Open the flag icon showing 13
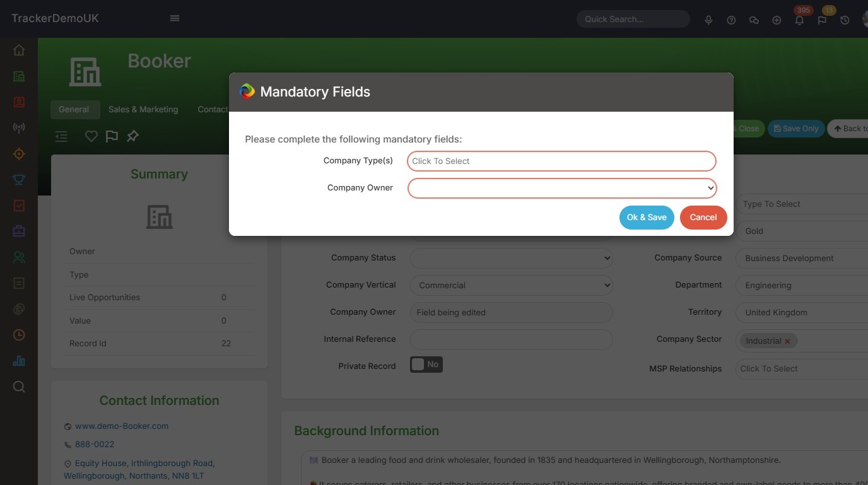This screenshot has height=485, width=868. [x=822, y=20]
